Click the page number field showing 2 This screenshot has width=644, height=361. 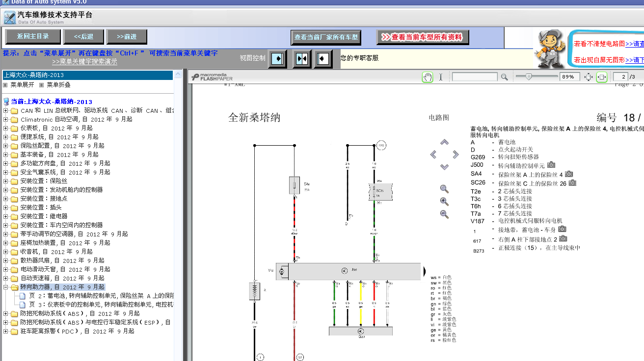621,77
